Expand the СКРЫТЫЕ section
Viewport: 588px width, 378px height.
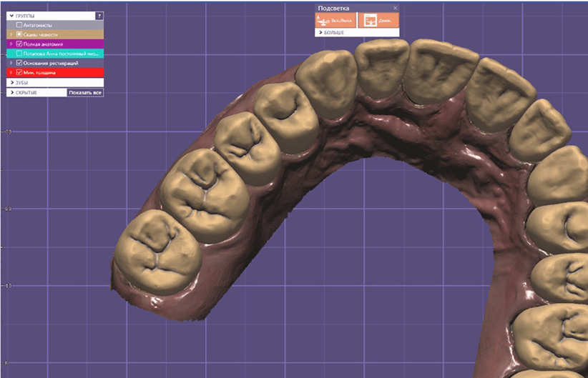12,92
